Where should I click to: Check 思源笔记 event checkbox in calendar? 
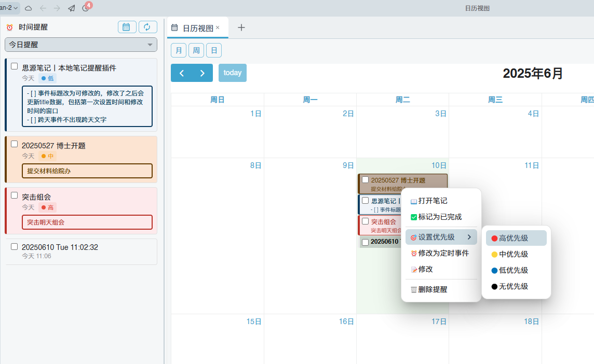click(x=365, y=201)
